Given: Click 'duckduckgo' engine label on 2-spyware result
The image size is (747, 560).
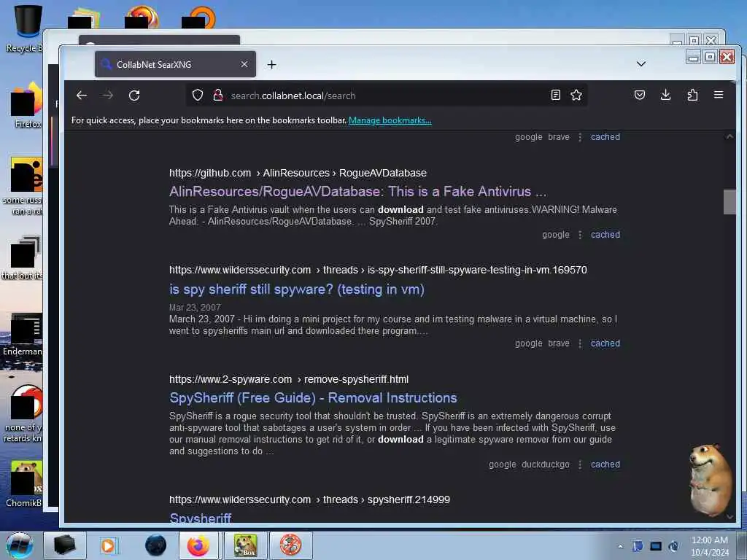Looking at the screenshot, I should (x=546, y=464).
